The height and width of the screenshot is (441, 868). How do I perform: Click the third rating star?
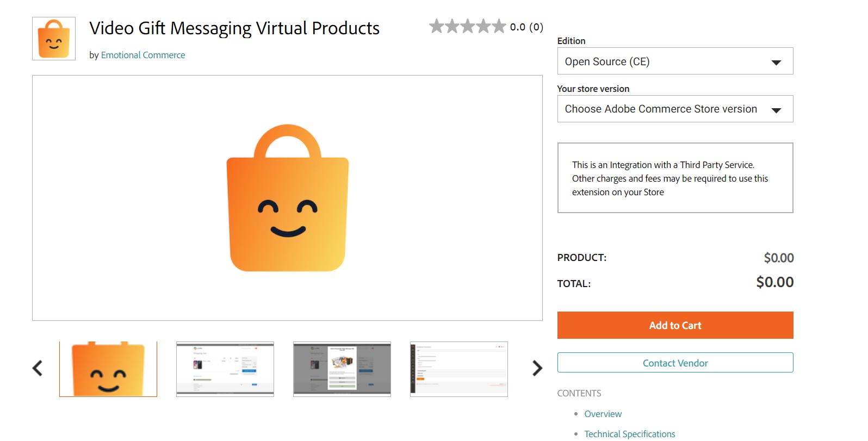468,26
